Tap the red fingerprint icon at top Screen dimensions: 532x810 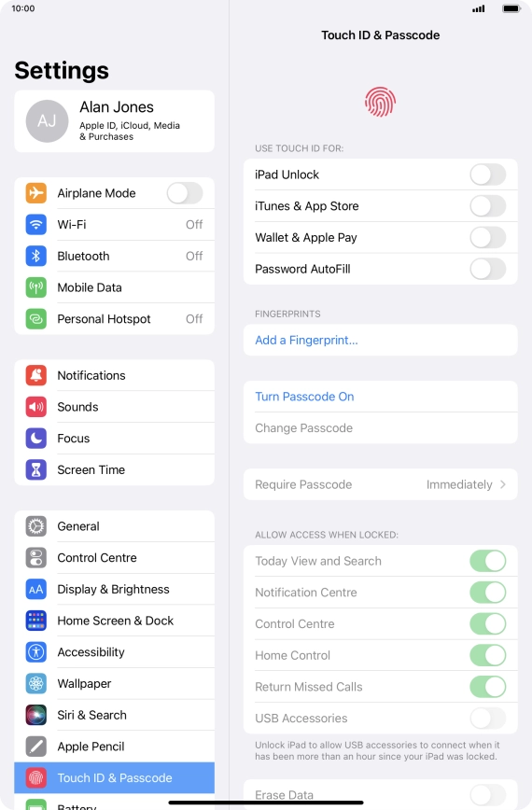point(380,102)
